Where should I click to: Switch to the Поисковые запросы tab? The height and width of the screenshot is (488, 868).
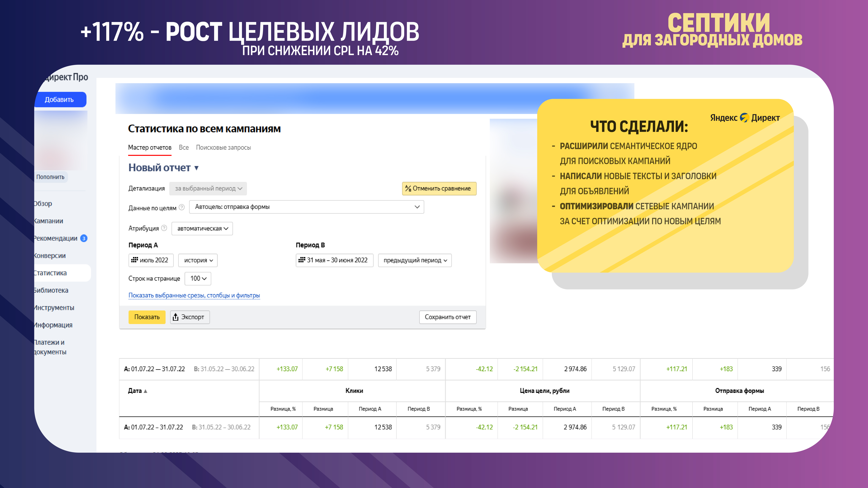(223, 147)
